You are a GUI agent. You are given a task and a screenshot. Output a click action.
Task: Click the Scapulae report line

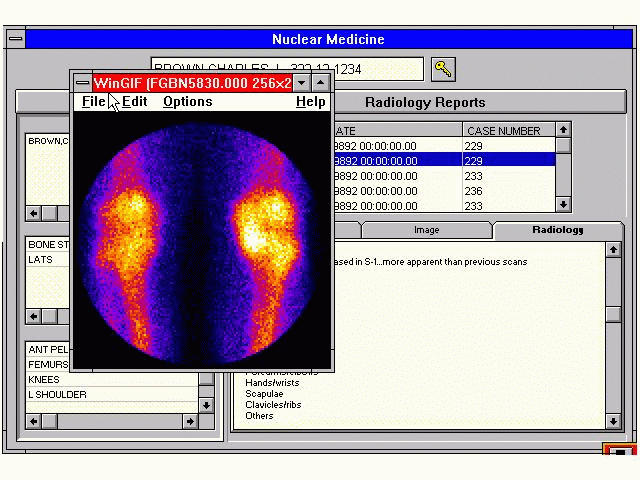coord(264,394)
